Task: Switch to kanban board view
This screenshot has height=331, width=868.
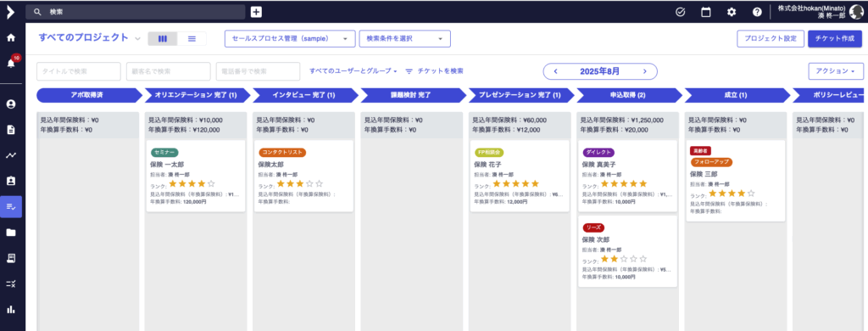Action: pyautogui.click(x=163, y=39)
